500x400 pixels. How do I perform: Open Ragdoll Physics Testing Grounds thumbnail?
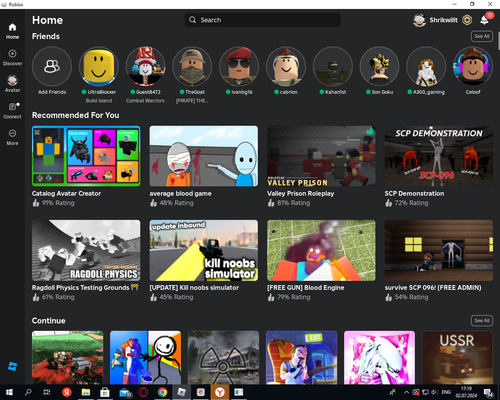[x=86, y=250]
